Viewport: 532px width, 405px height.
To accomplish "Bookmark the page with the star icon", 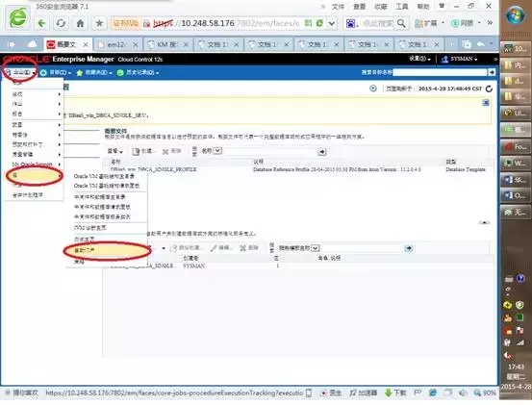I will tap(99, 23).
